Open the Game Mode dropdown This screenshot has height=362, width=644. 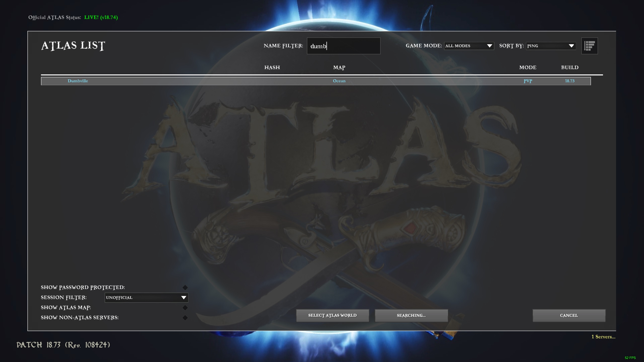tap(469, 46)
